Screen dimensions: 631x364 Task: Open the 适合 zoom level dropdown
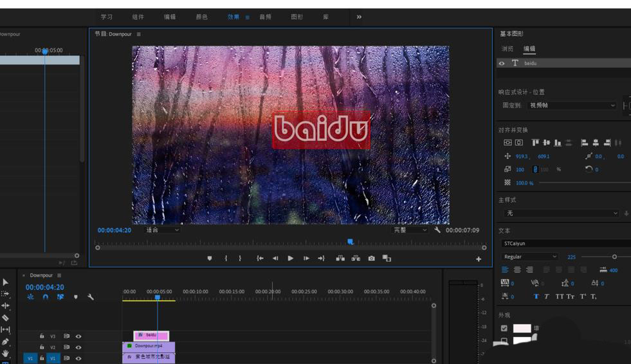pos(162,230)
